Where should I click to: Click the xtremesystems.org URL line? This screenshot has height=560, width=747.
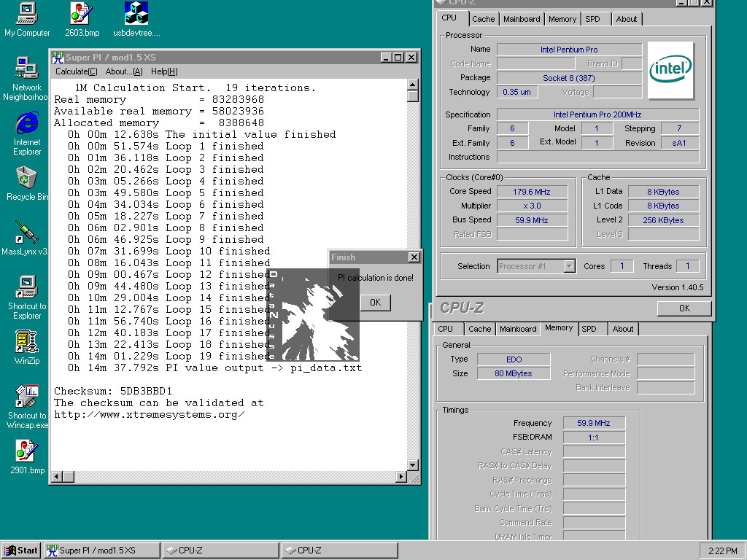[x=149, y=415]
